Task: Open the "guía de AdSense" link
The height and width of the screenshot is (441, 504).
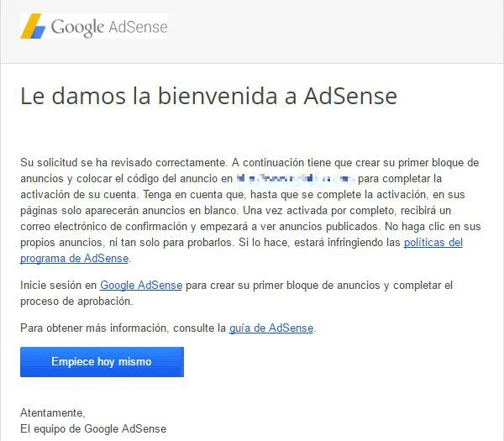Action: (x=271, y=328)
